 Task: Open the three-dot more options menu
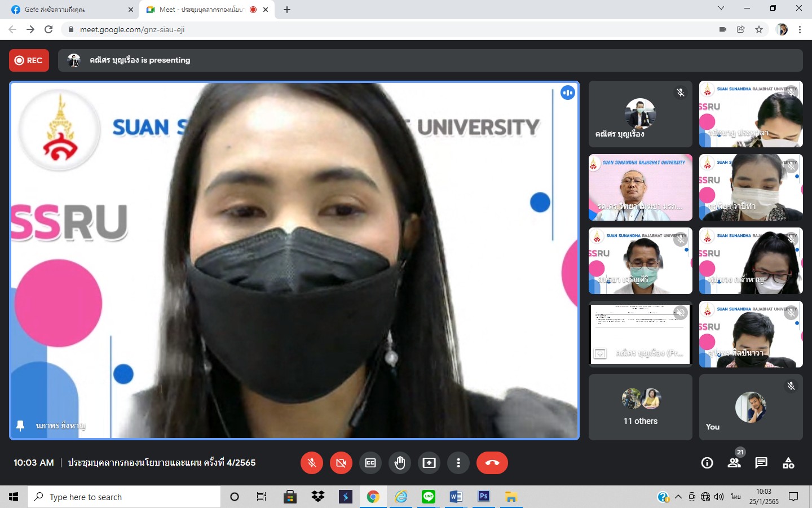(x=458, y=463)
